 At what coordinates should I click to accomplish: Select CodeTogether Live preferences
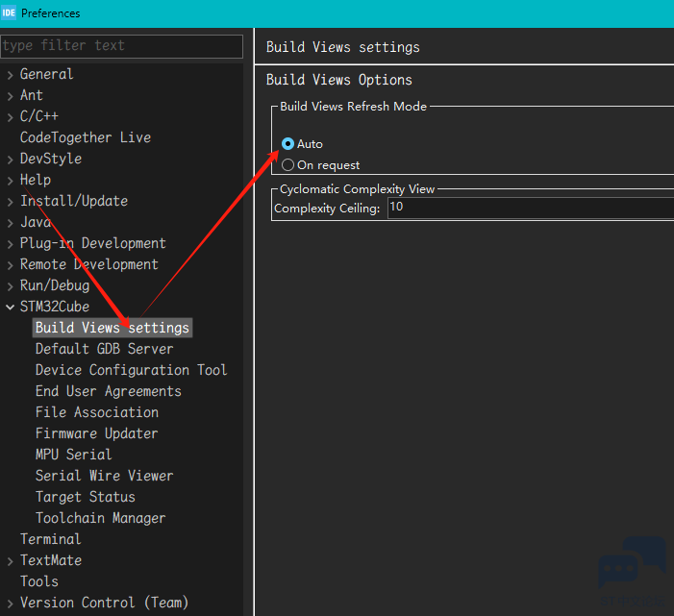(86, 137)
